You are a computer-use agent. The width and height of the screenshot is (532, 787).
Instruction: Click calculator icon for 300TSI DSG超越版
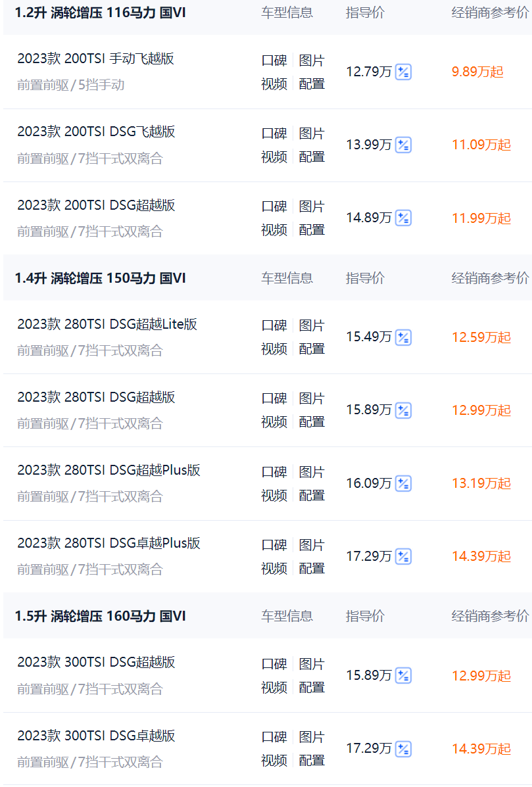403,675
